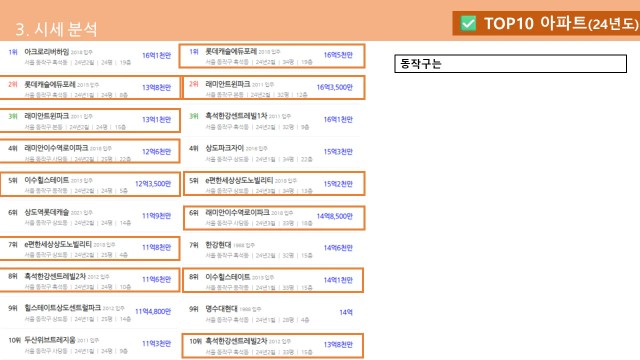The height and width of the screenshot is (360, 640).
Task: Click e편한세상상도노빌리티 in the 11억8천만 row
Action: click(58, 244)
